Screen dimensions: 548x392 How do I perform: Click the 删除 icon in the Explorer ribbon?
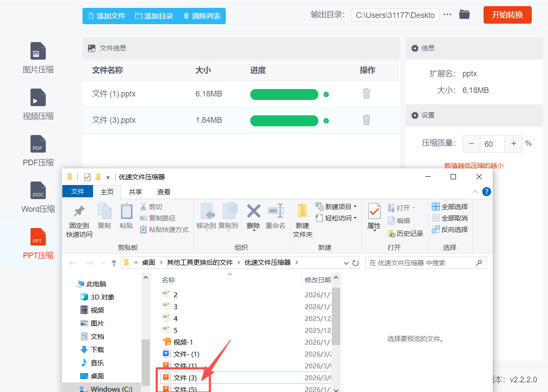(253, 216)
